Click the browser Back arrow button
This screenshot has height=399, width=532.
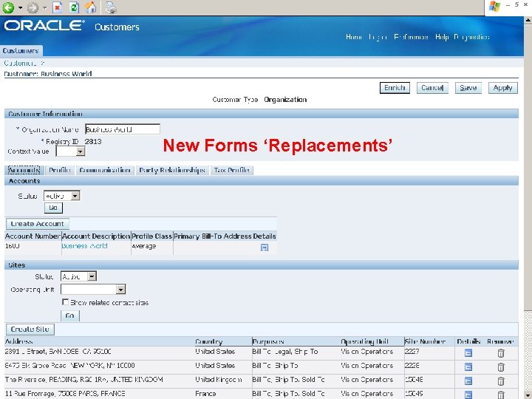[x=8, y=7]
